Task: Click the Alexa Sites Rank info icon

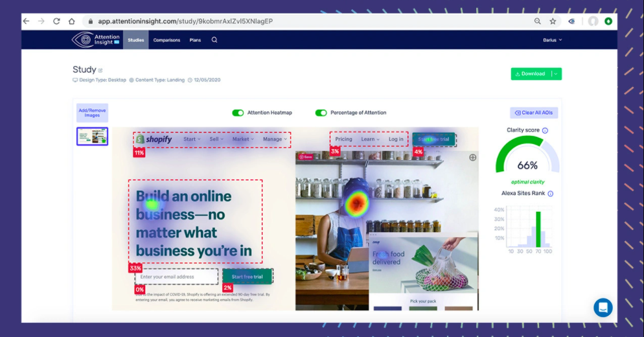Action: [x=551, y=194]
